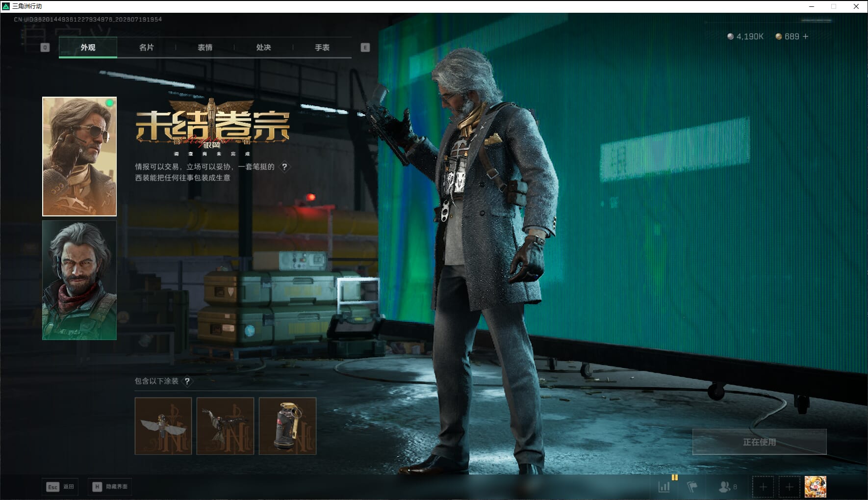868x500 pixels.
Task: Click the Esc 返回 back button
Action: (60, 487)
